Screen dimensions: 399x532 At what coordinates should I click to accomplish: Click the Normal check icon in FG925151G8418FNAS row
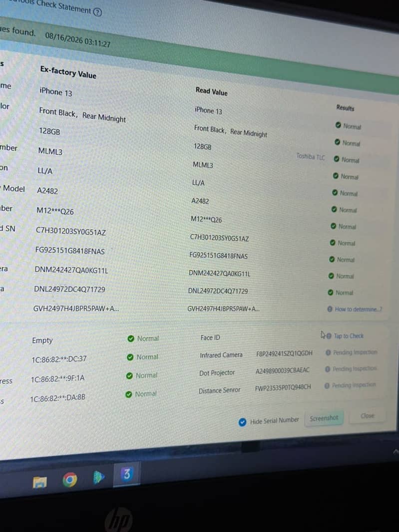coord(332,259)
